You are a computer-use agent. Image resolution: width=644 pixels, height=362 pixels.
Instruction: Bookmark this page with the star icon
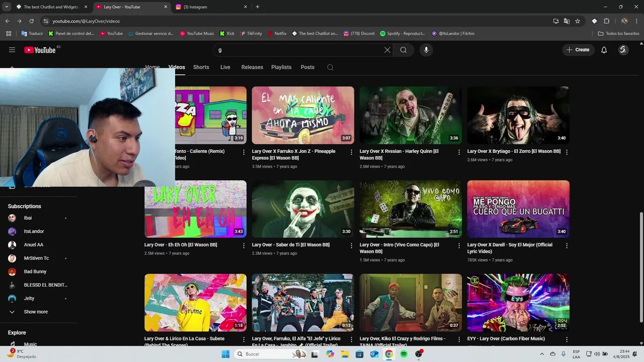coord(578,21)
